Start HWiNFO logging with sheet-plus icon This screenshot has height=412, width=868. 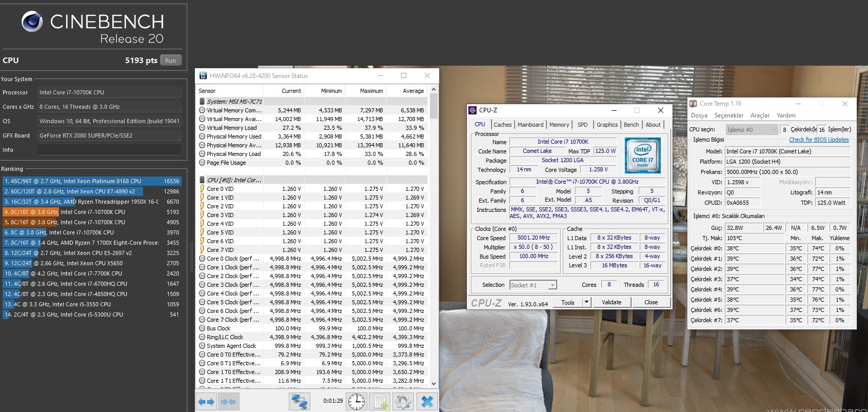point(380,402)
